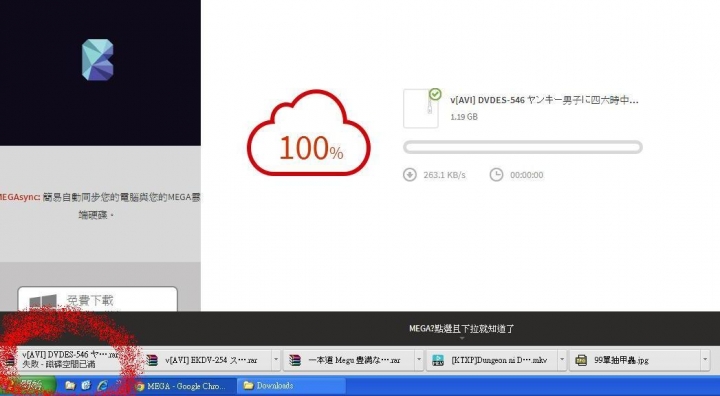The height and width of the screenshot is (396, 720).
Task: Open options arrow for the EKDV-254 rar download
Action: [x=276, y=360]
